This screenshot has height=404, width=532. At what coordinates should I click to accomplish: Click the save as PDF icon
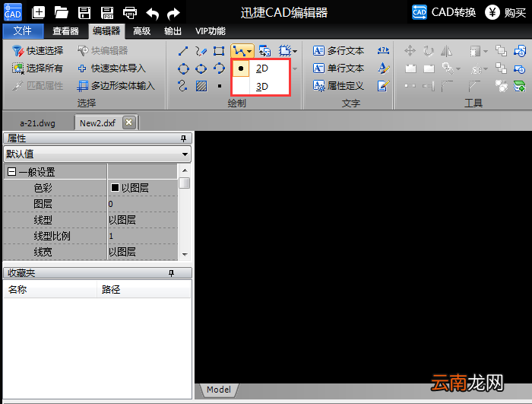coord(107,13)
